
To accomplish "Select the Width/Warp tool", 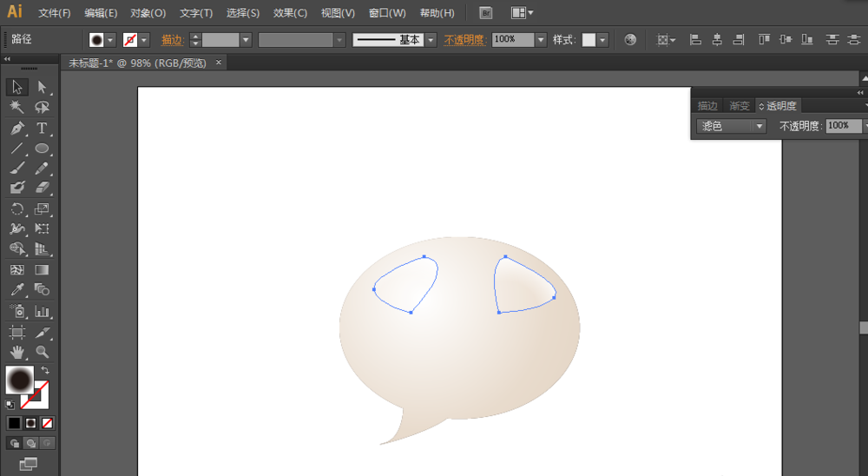I will tap(17, 228).
